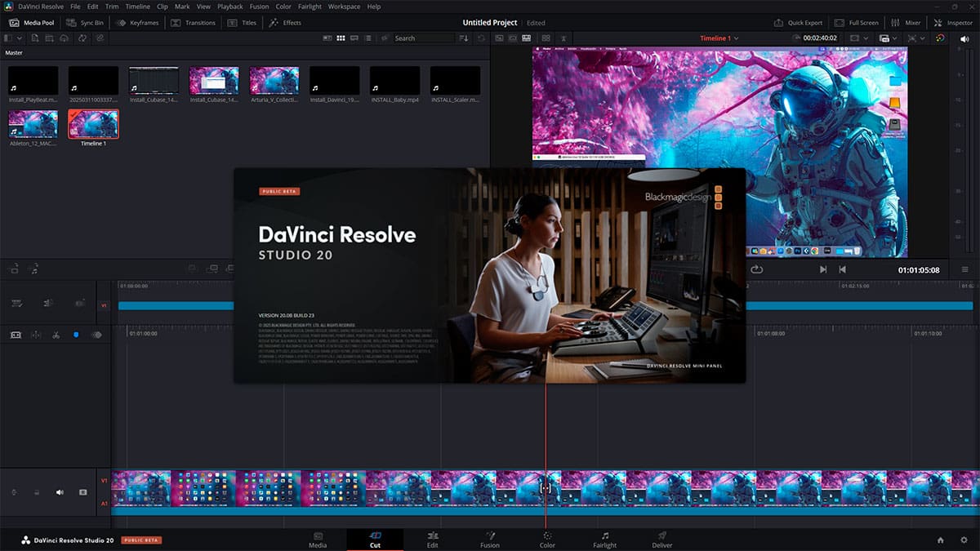Screen dimensions: 980x551
Task: Open the Media Pool panel
Action: [x=31, y=23]
